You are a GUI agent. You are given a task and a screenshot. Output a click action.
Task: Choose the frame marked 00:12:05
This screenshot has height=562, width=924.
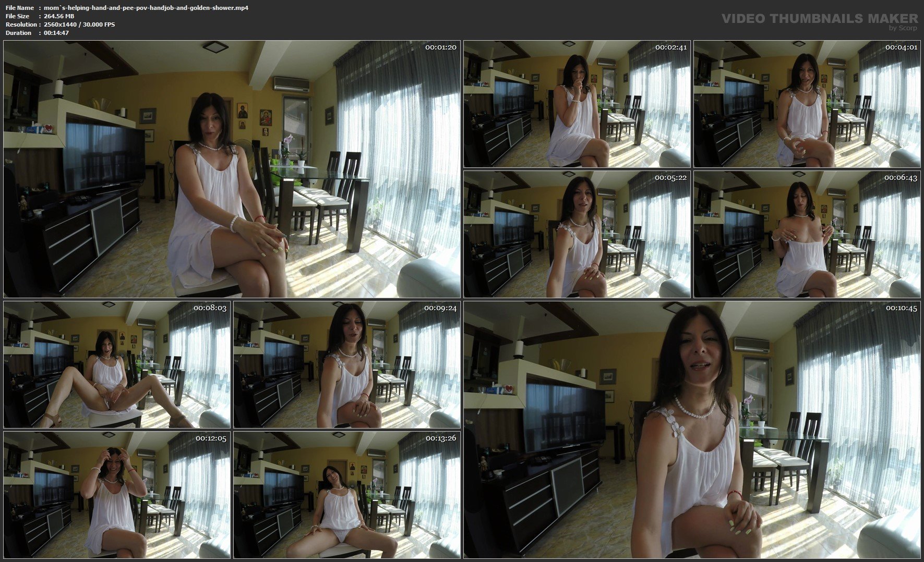point(117,495)
